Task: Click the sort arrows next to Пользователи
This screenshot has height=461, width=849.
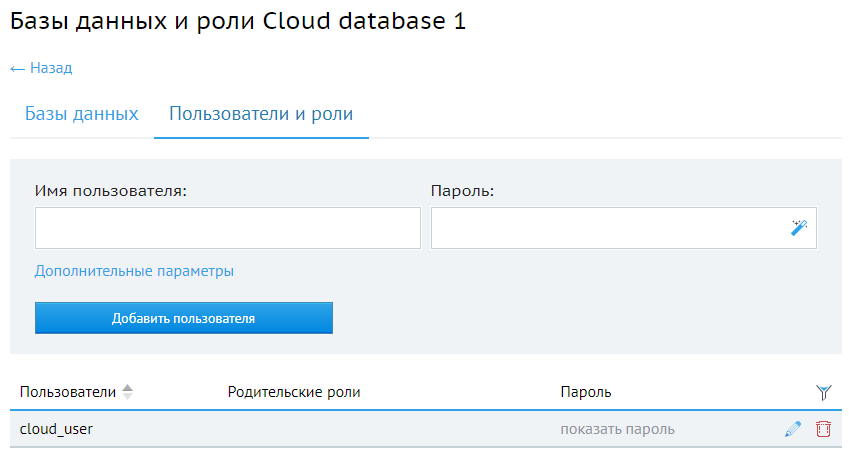Action: tap(127, 392)
